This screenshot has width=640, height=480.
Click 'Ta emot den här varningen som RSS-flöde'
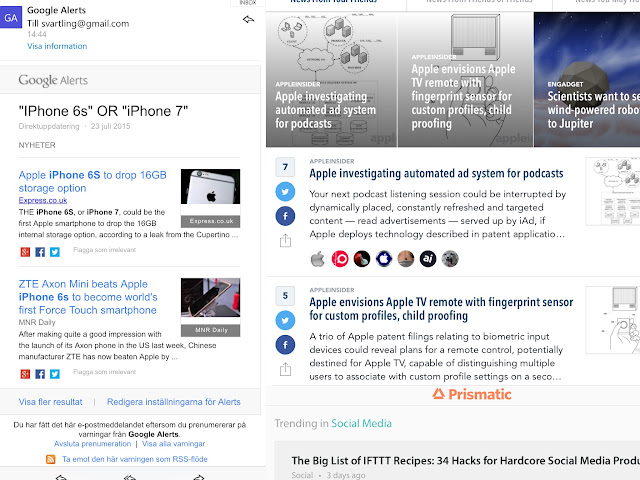135,459
